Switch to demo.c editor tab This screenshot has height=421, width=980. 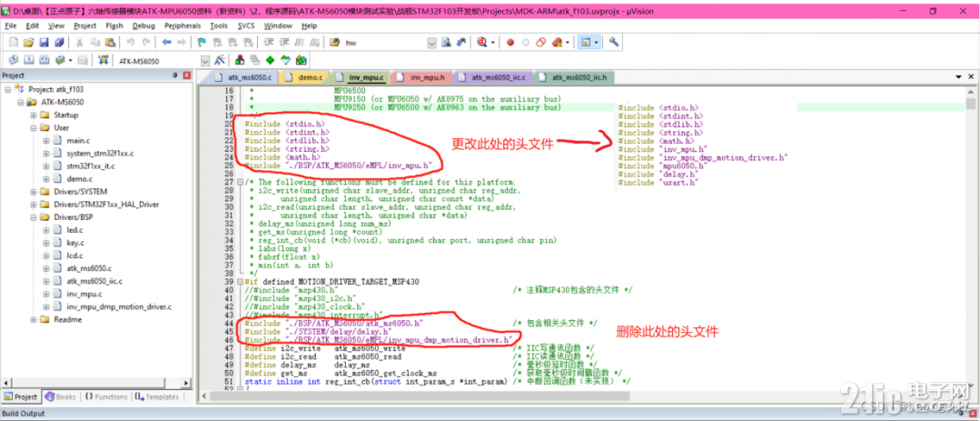pos(304,77)
